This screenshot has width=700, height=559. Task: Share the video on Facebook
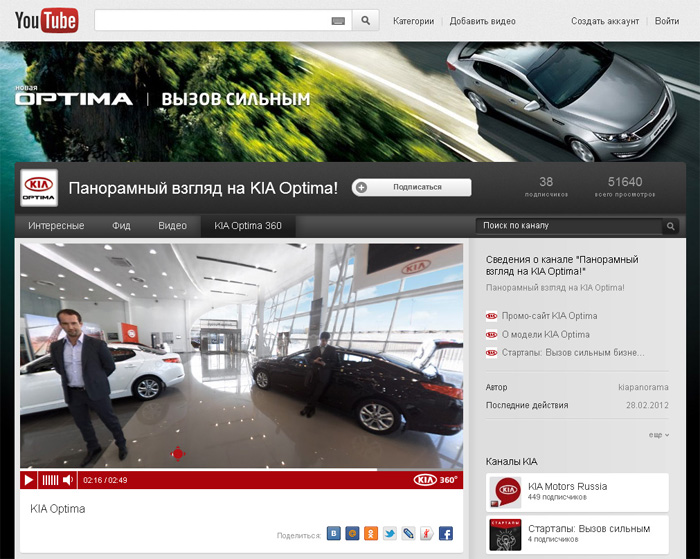click(x=445, y=534)
